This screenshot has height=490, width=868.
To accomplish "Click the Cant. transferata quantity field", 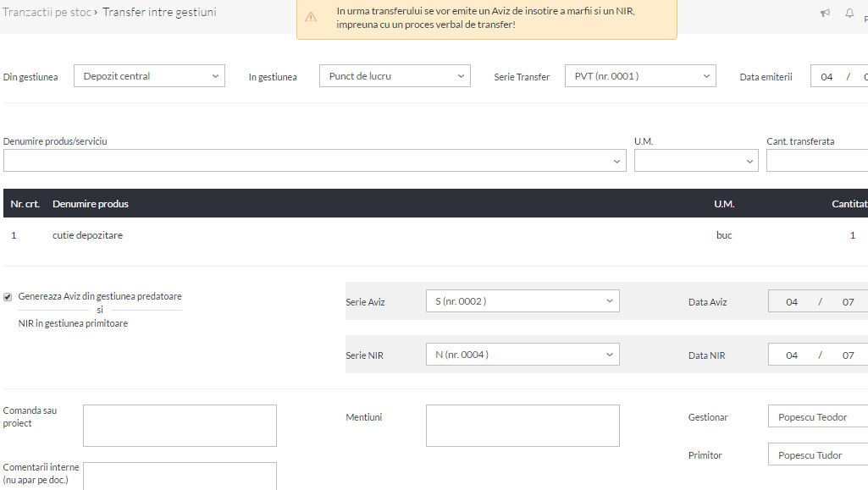I will [817, 161].
